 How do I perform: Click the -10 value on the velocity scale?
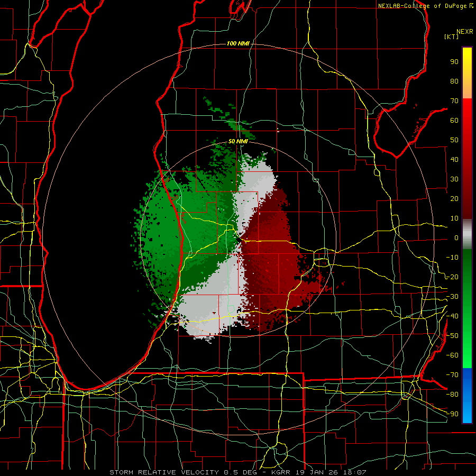[x=452, y=258]
